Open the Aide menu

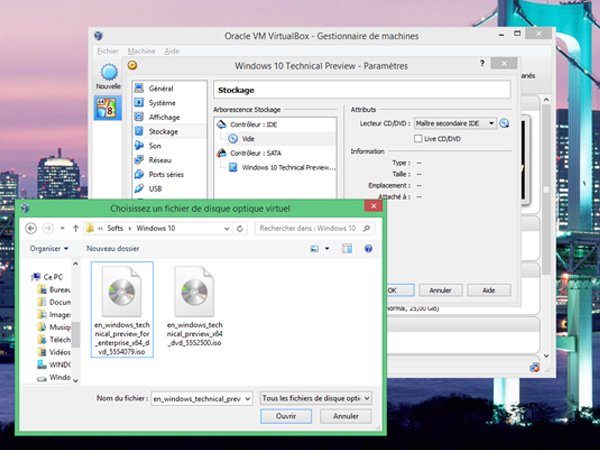172,51
